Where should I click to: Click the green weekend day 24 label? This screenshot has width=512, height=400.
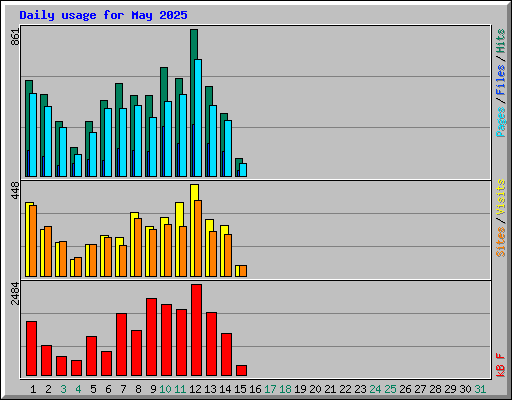[375, 389]
